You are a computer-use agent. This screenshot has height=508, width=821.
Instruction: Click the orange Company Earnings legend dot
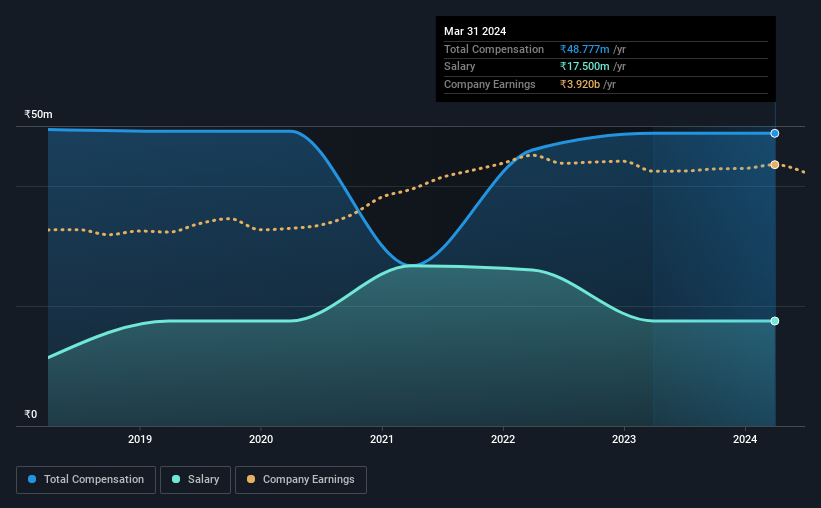251,479
